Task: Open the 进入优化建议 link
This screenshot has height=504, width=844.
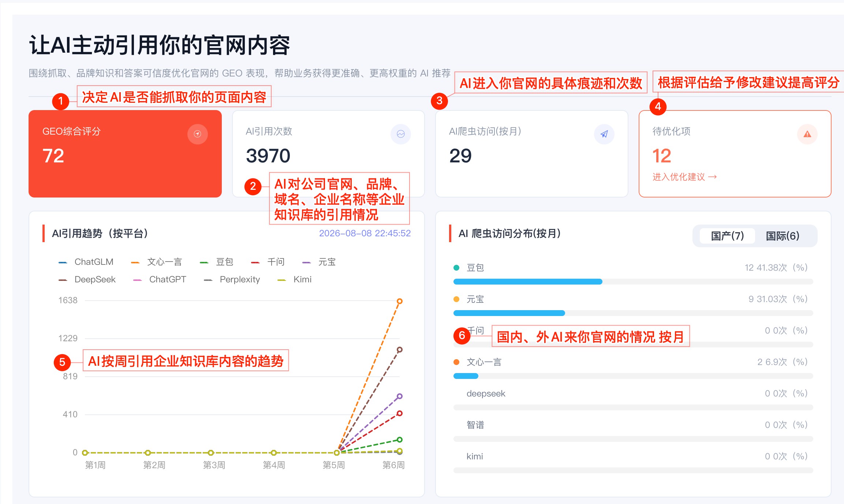Action: click(684, 177)
